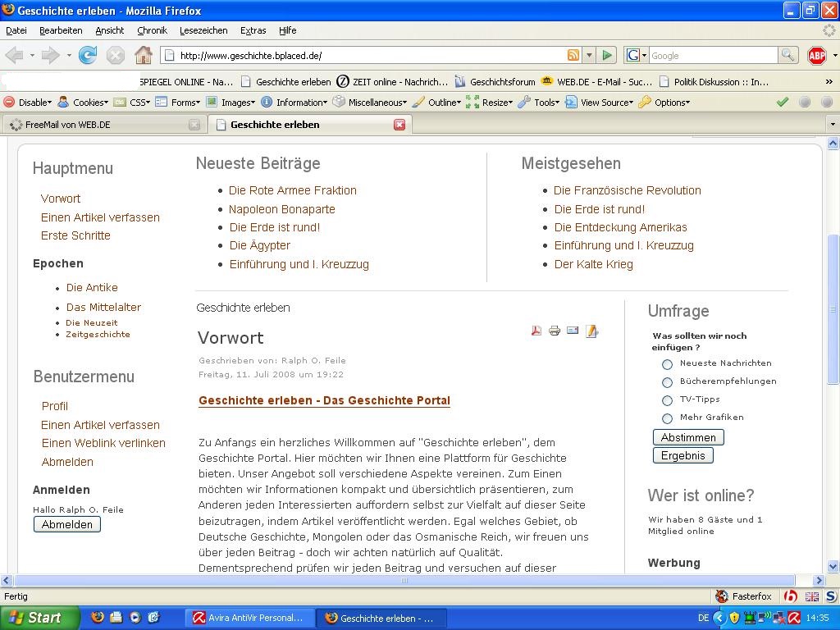The width and height of the screenshot is (840, 630).
Task: Open the View Source dropdown
Action: [600, 103]
